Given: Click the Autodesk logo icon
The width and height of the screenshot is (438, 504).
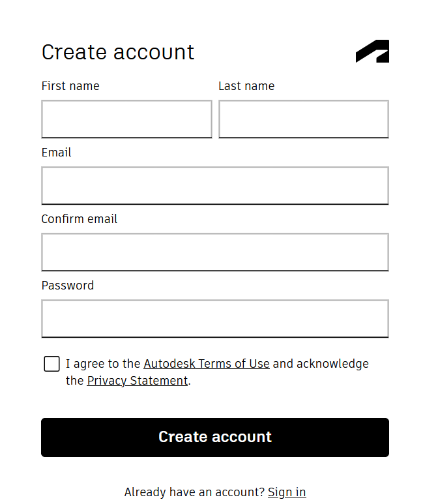Looking at the screenshot, I should pos(372,51).
